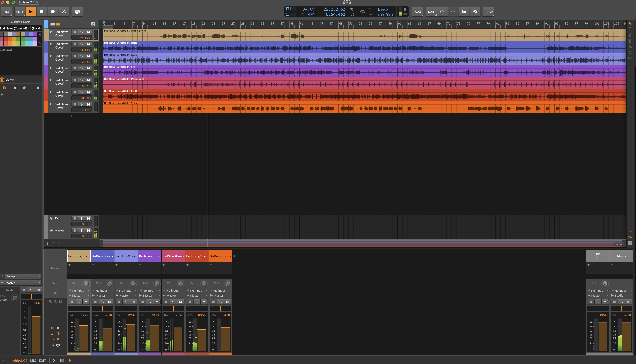
Task: Click the stop playback button
Action: tap(42, 12)
